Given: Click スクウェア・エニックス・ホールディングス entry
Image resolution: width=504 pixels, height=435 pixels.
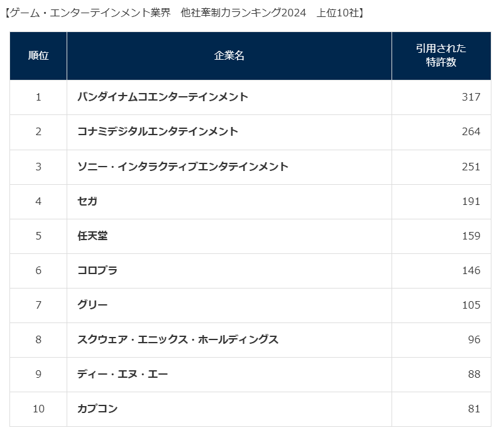Looking at the screenshot, I should click(x=177, y=339).
